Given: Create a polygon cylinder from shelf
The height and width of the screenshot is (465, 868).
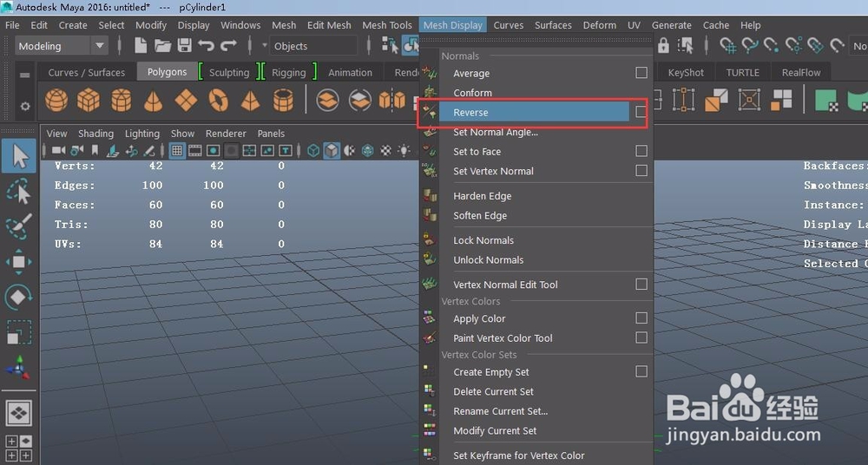Looking at the screenshot, I should point(122,101).
